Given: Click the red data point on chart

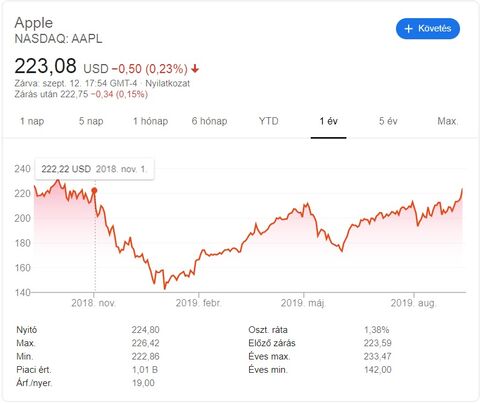Looking at the screenshot, I should pyautogui.click(x=94, y=191).
